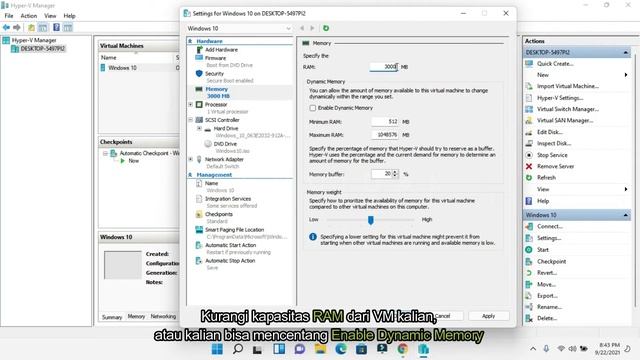Click Import Virtual Machine action
640x360 pixels.
(567, 86)
